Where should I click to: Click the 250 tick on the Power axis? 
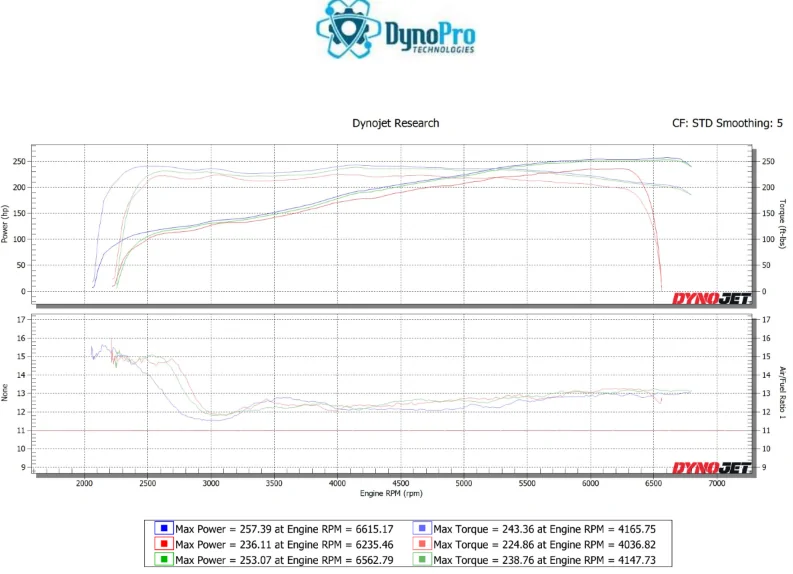click(x=19, y=161)
